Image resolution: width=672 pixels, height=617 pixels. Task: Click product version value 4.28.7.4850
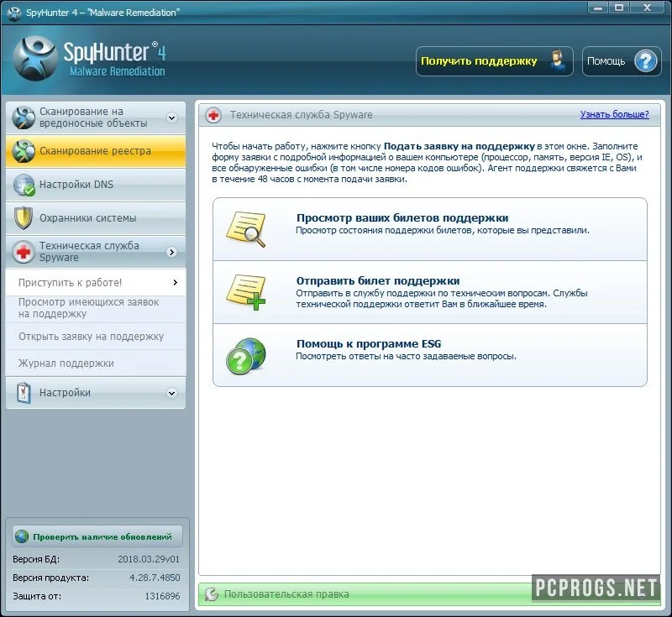tap(155, 578)
